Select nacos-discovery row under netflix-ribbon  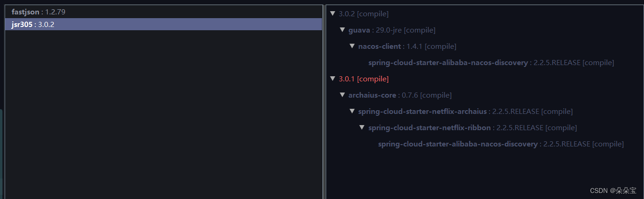501,144
